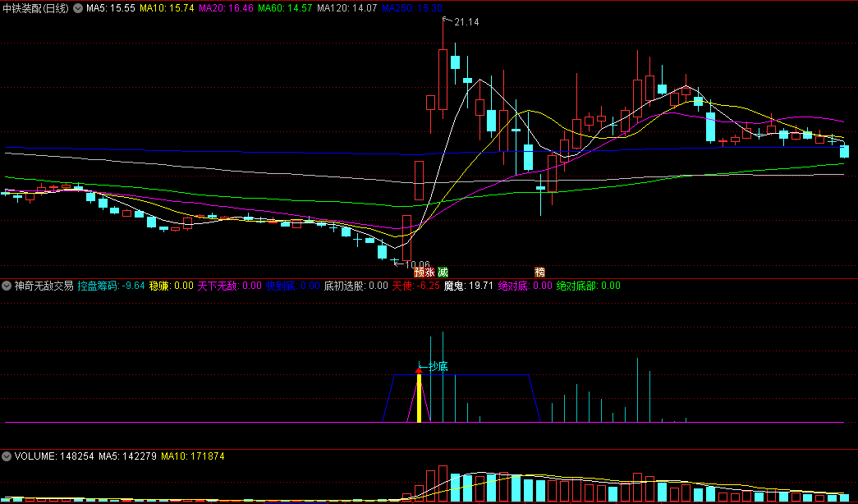858x504 pixels.
Task: Click the MA5: 15.55 label
Action: coord(111,9)
